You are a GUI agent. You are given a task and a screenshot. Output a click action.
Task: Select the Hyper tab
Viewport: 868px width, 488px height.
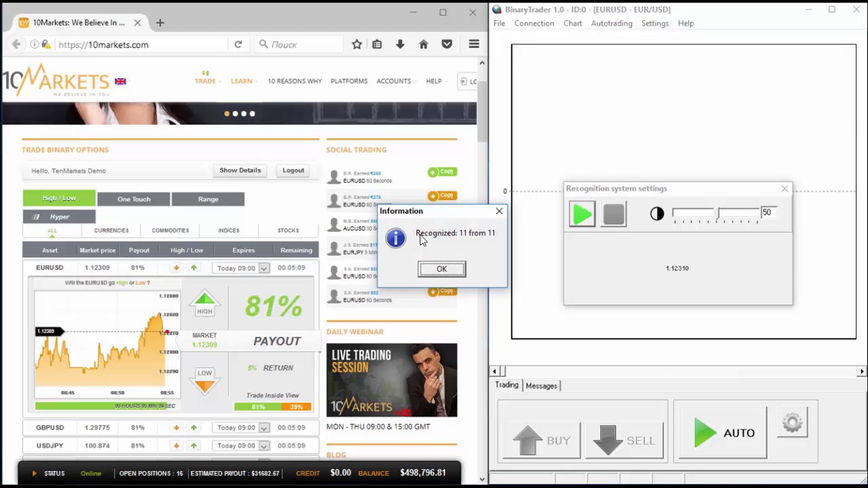click(59, 217)
